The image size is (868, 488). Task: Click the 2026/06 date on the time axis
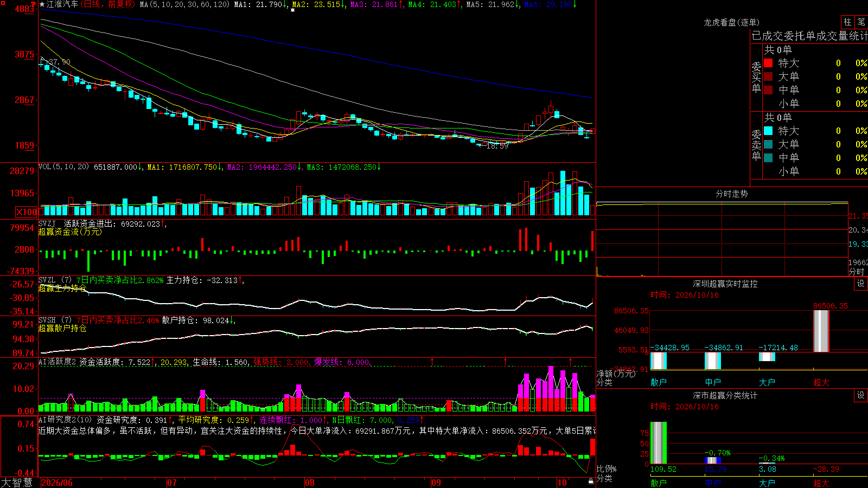click(57, 483)
